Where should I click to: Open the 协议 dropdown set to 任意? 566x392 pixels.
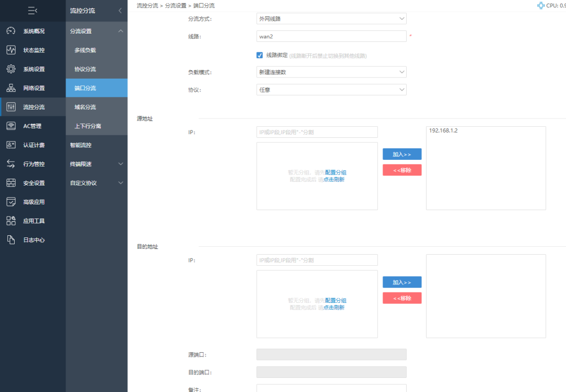coord(331,90)
